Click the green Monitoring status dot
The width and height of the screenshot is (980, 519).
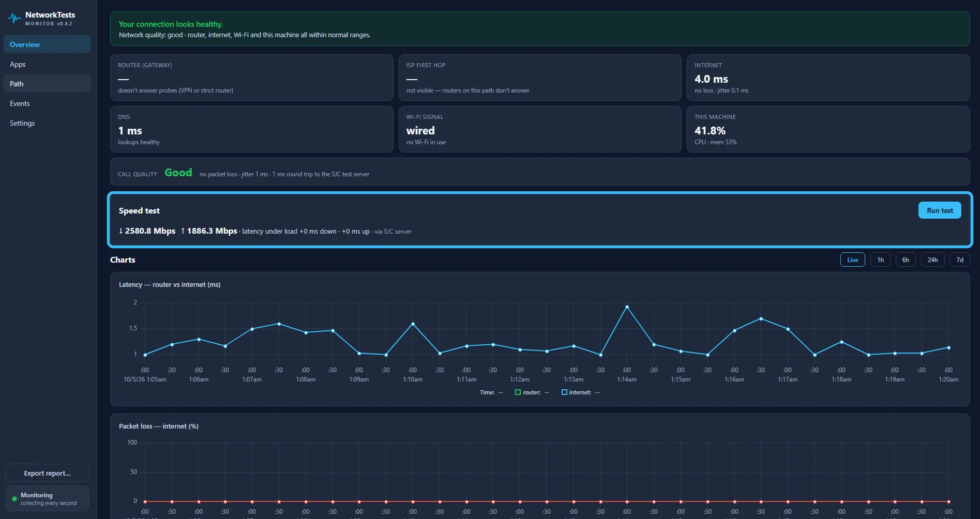coord(14,499)
